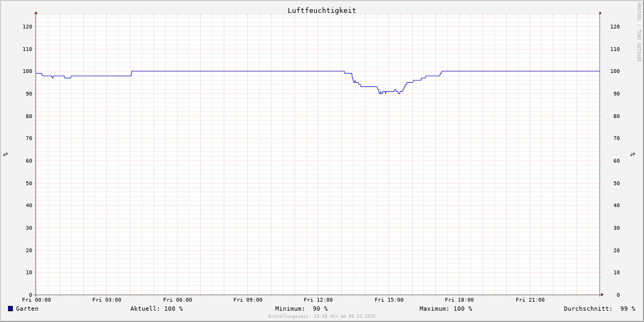
Task: Click x-axis label 'Fri 21:00'
Action: [x=530, y=300]
